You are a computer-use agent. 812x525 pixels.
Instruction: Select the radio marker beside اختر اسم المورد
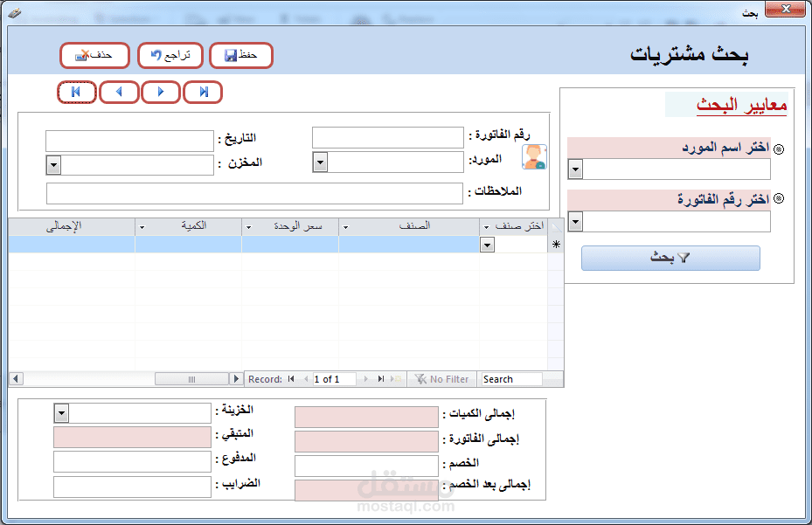click(777, 148)
